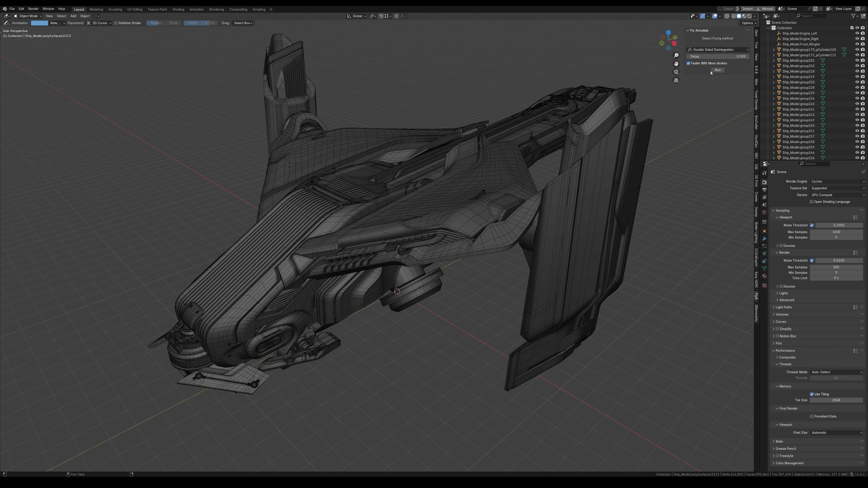This screenshot has height=488, width=868.
Task: Hide Ship_Model:Engine_Left with eye icon
Action: 857,33
